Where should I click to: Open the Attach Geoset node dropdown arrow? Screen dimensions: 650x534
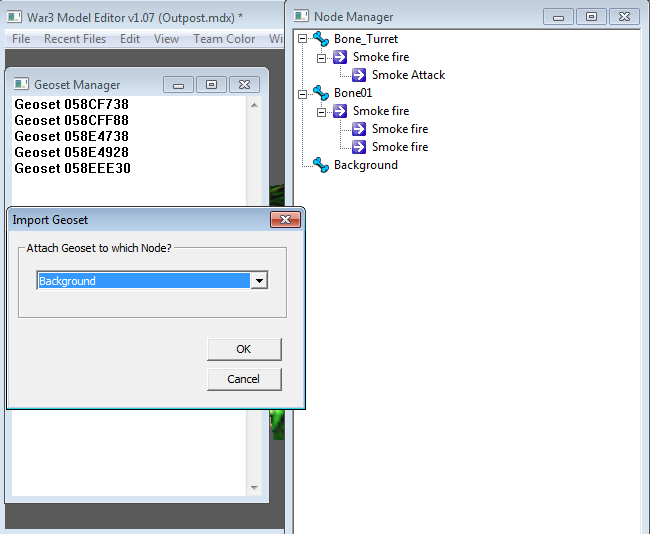click(259, 281)
